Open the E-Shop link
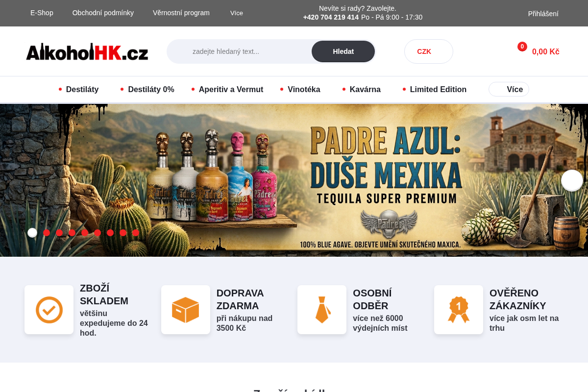The width and height of the screenshot is (588, 392). tap(42, 13)
